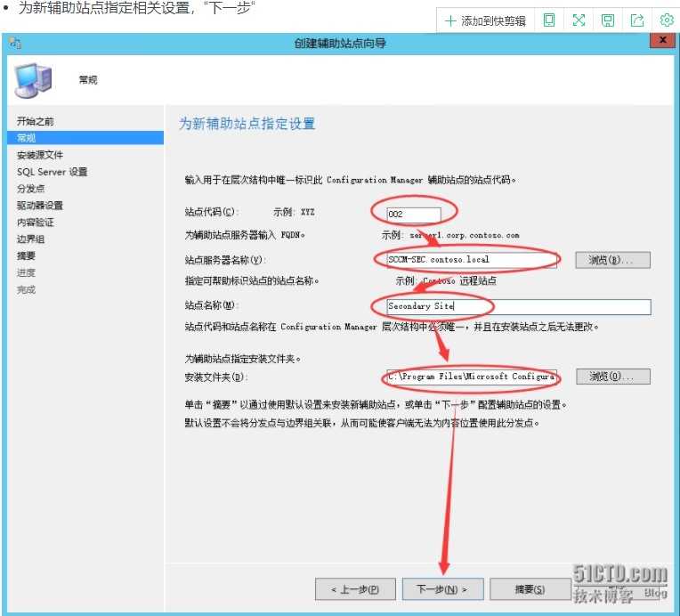Image resolution: width=680 pixels, height=616 pixels.
Task: Select the 完成 wizard step
Action: coord(26,290)
